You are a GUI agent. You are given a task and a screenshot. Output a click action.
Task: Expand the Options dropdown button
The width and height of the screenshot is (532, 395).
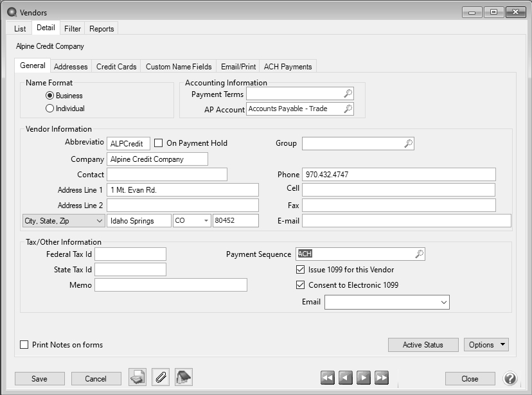pos(486,345)
